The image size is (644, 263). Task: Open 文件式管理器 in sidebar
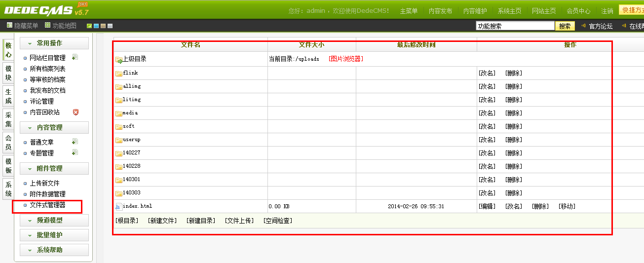coord(47,205)
